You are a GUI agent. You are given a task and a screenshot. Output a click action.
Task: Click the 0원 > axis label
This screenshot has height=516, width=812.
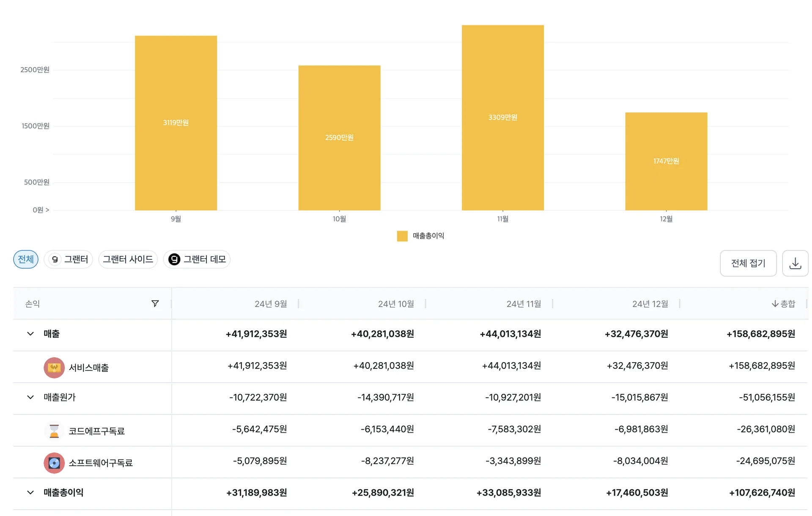(x=41, y=210)
